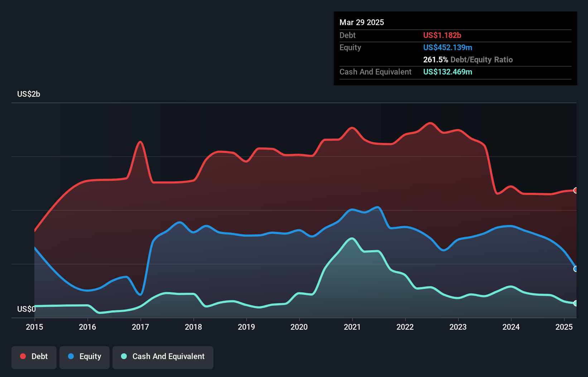
Task: Click the 2023 x-axis label
Action: click(458, 327)
